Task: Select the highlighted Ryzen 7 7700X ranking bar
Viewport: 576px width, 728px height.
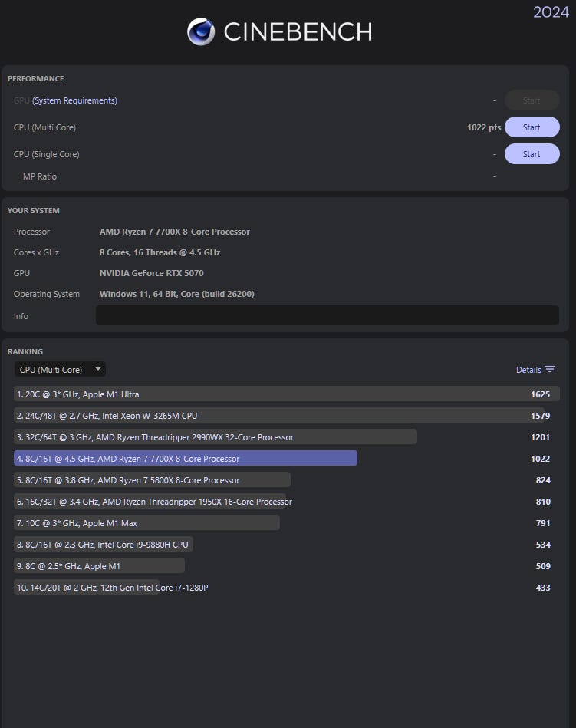Action: pyautogui.click(x=186, y=459)
